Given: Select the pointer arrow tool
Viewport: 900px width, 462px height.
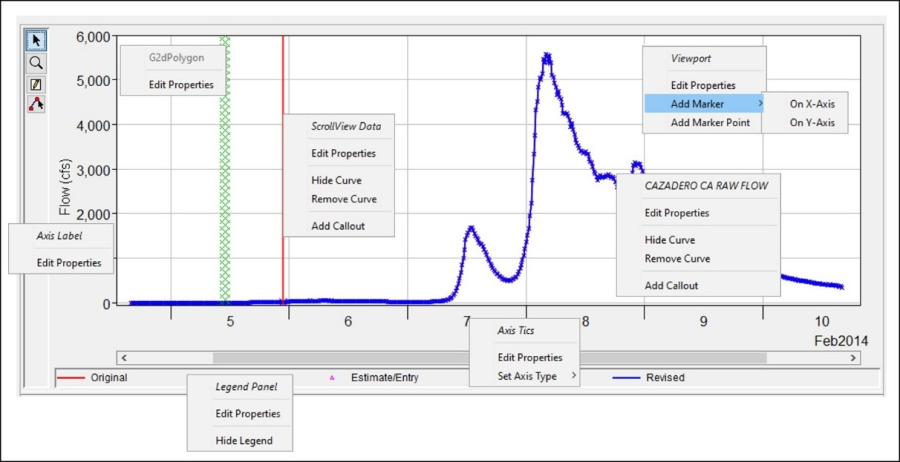Looking at the screenshot, I should [x=36, y=41].
